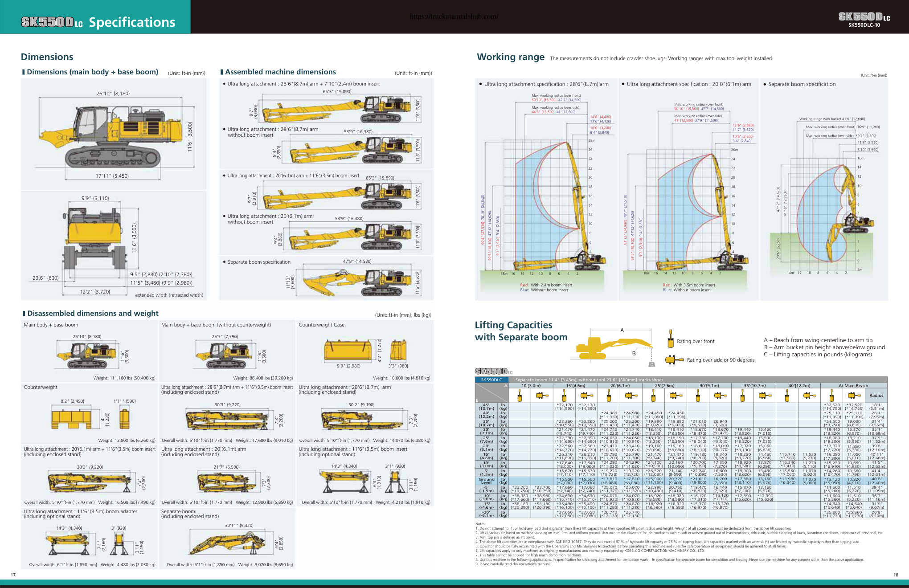Click the 17'11" {5,450} track length dimension

(x=112, y=176)
